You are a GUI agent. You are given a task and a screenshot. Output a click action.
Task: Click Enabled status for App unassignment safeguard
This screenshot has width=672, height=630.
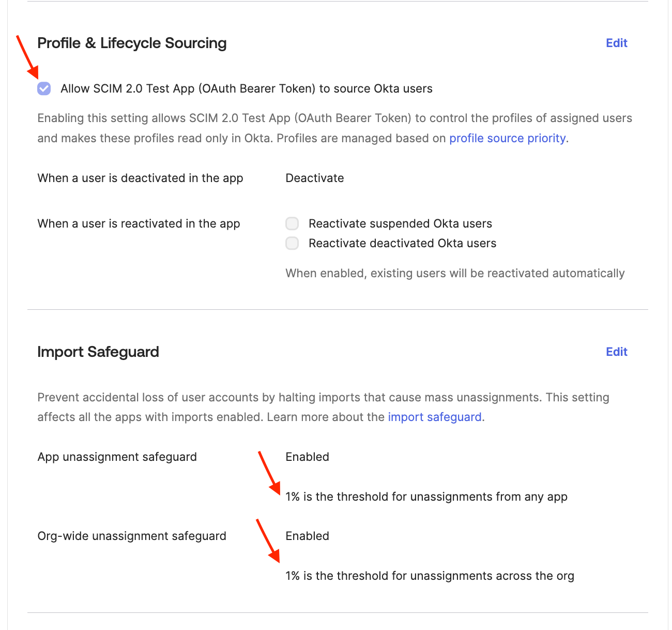308,457
